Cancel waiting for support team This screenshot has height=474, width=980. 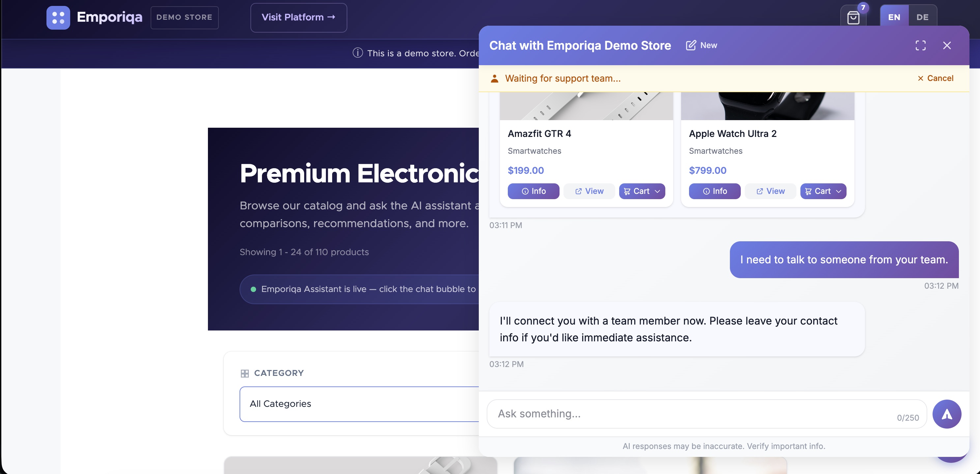tap(935, 78)
